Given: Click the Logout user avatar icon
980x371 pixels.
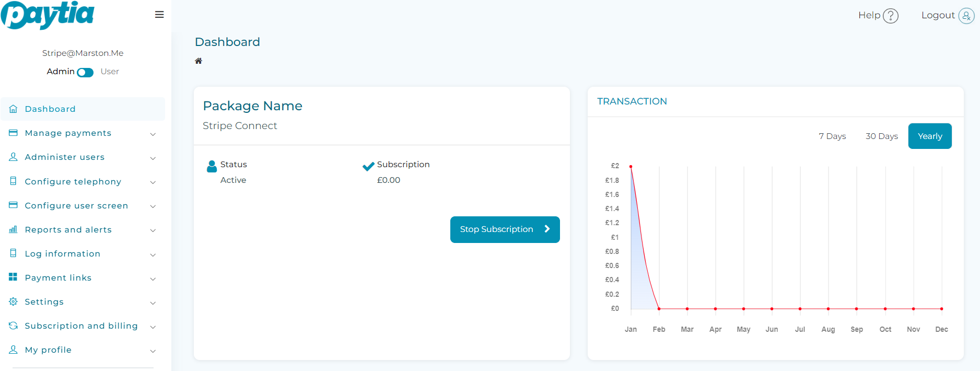Looking at the screenshot, I should (x=966, y=16).
